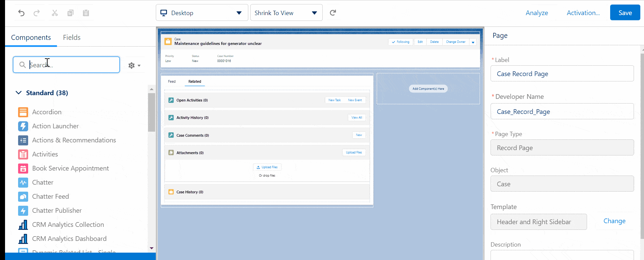644x260 pixels.
Task: Click the case title Maintenance guidelines text
Action: coord(218,44)
